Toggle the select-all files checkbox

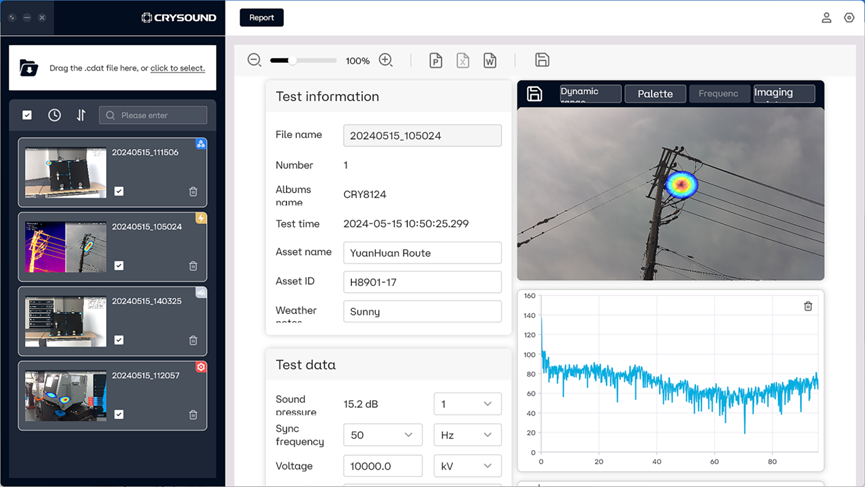click(x=27, y=115)
